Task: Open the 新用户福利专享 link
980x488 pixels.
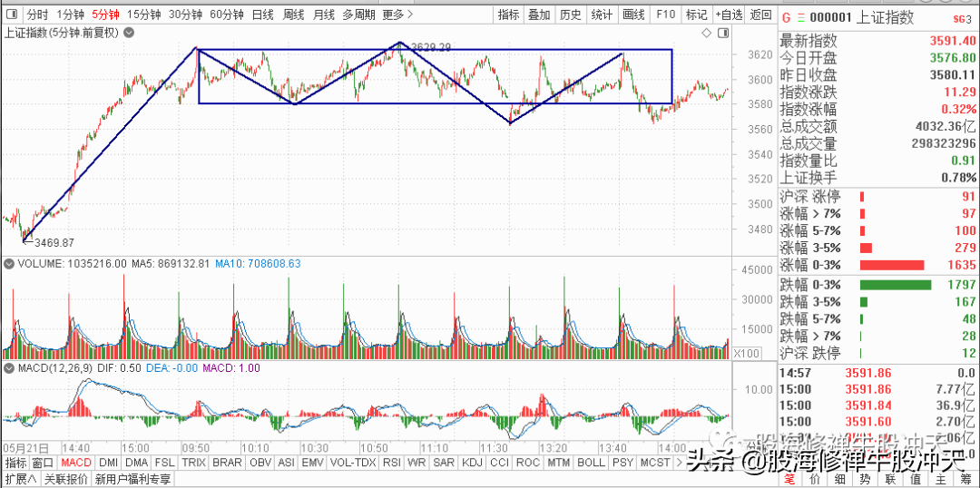Action: pos(132,479)
